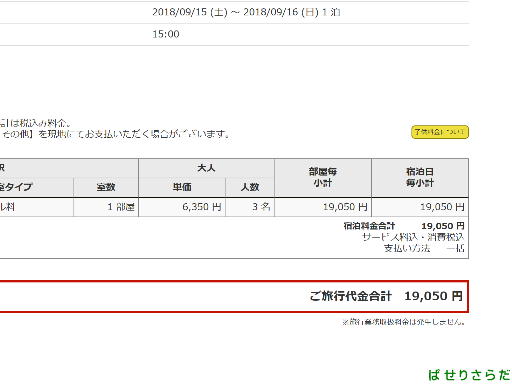The height and width of the screenshot is (384, 512).
Task: Click the 宿泊料金合計 19,050 円 line
Action: 404,226
